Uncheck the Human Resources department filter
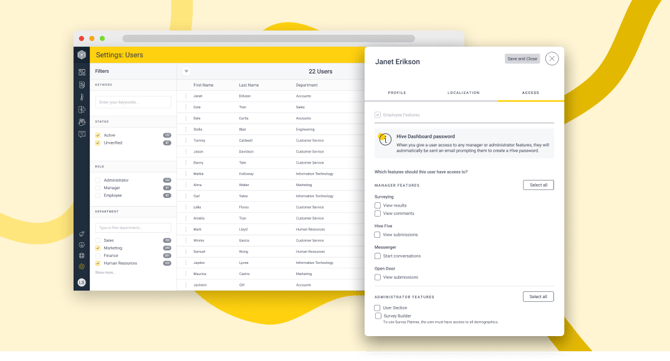 coord(98,263)
